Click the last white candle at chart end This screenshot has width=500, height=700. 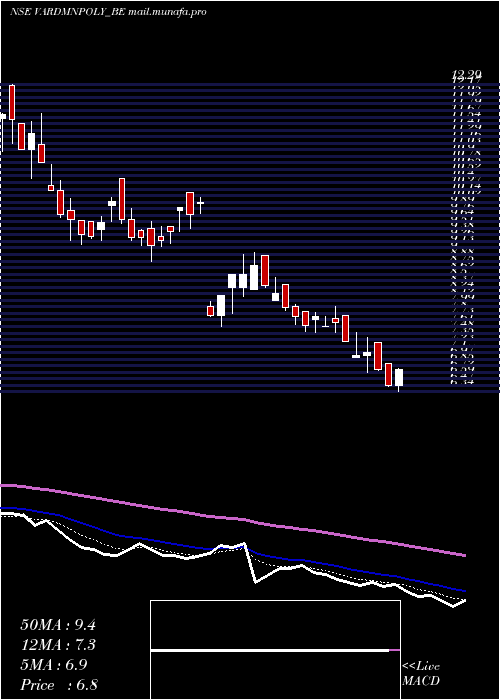tap(399, 377)
